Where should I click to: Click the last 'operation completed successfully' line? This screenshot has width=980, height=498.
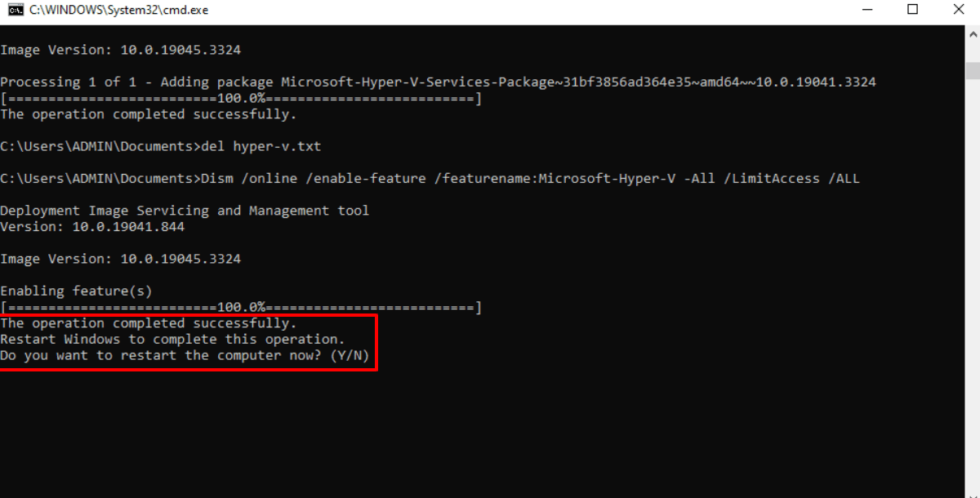point(149,323)
